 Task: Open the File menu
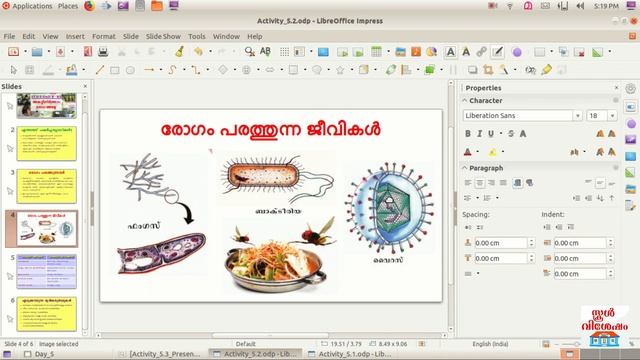(x=9, y=36)
